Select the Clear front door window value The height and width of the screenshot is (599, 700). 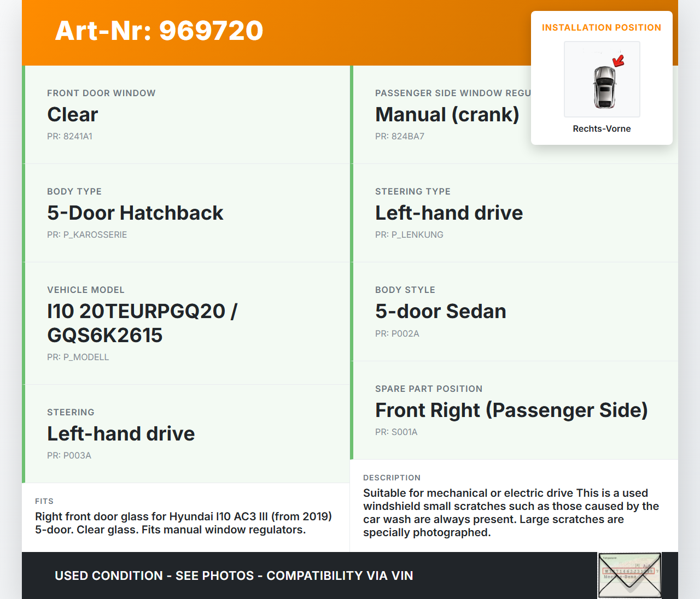[x=73, y=114]
